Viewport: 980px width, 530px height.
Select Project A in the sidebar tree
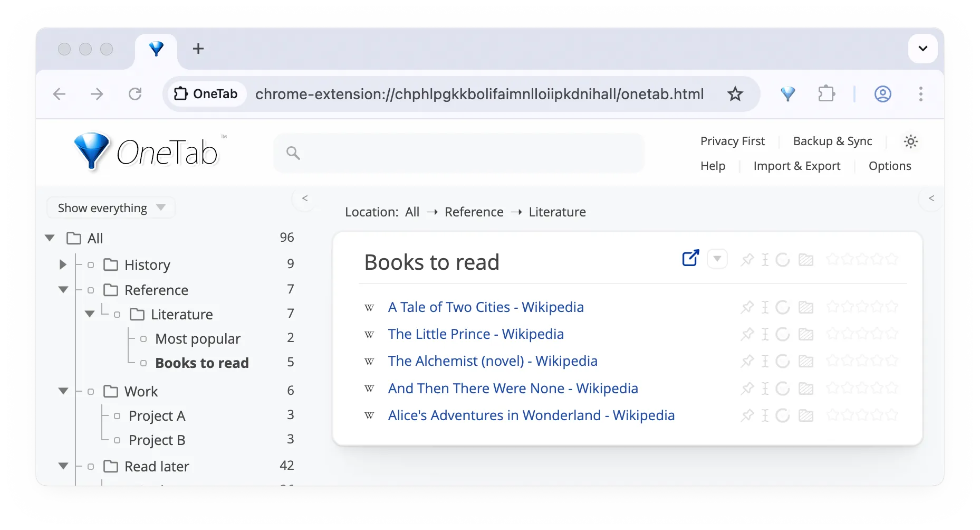[157, 416]
